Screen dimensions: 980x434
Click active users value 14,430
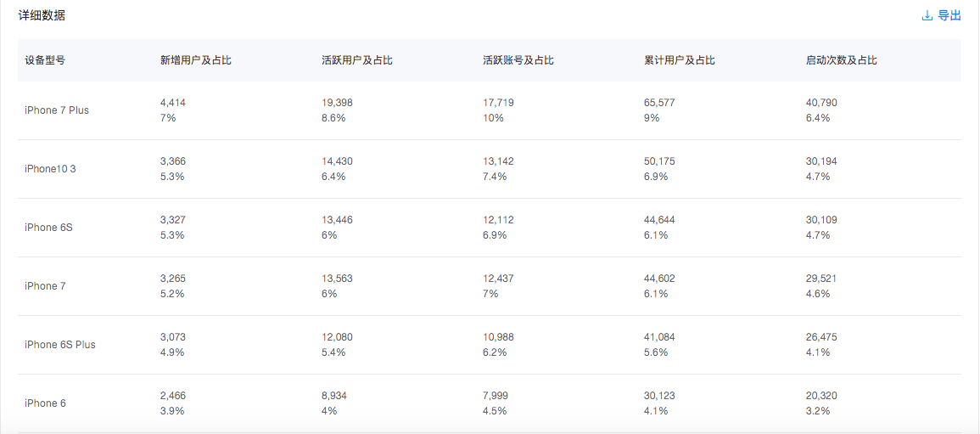tap(337, 161)
